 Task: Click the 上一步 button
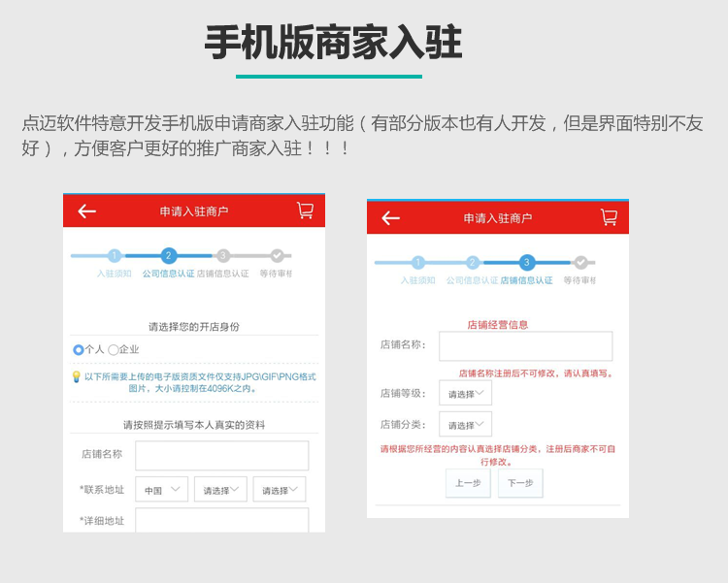[x=468, y=483]
